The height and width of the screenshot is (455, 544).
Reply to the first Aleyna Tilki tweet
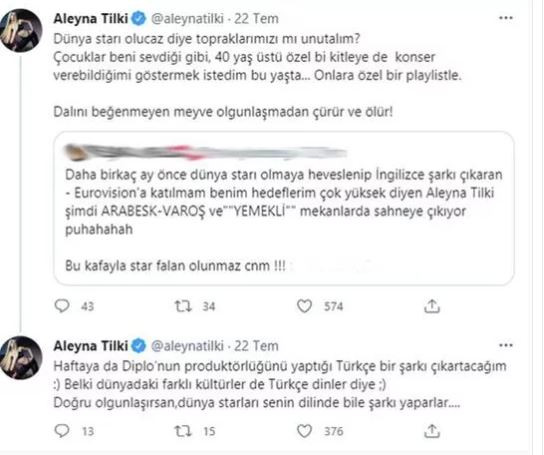62,306
